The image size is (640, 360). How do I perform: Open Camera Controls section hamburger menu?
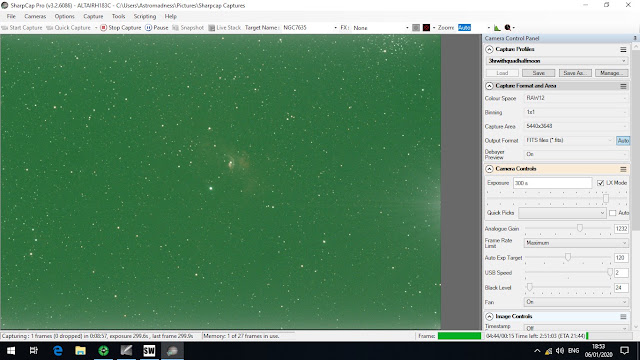tap(623, 169)
